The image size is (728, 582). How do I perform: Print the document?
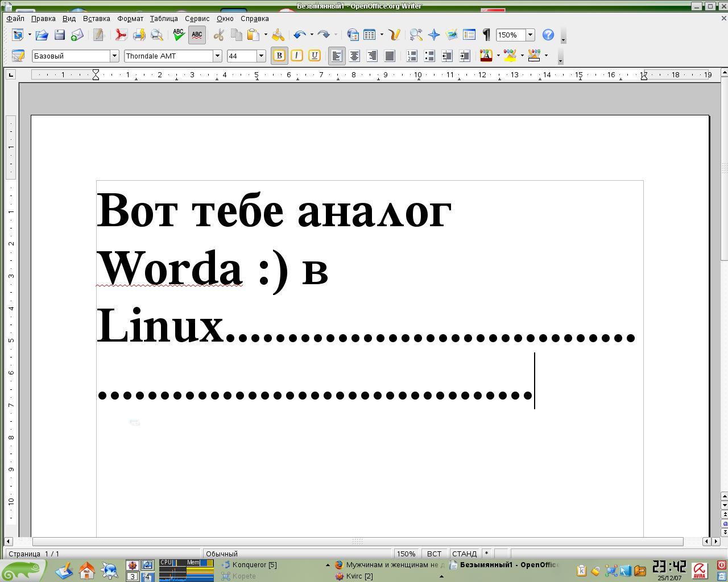(x=139, y=35)
